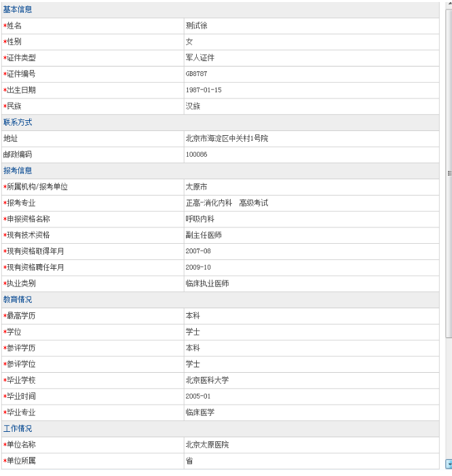Click the 基本信息 section header
Screen dimensions: 452x476
pos(18,10)
